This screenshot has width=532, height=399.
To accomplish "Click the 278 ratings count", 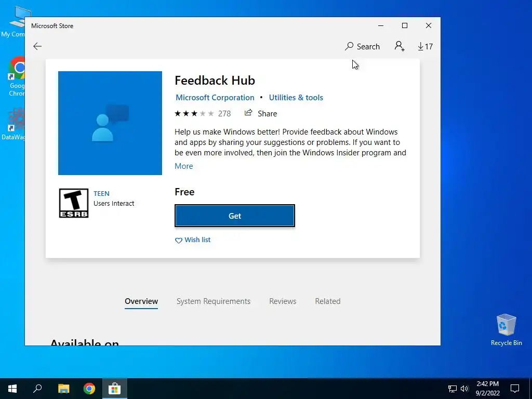I will [224, 114].
